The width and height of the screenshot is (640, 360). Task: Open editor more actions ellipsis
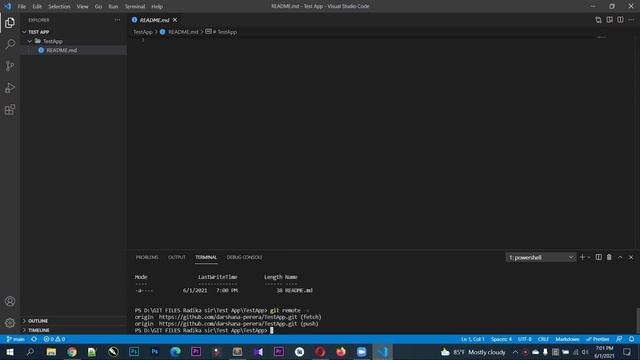pos(631,20)
